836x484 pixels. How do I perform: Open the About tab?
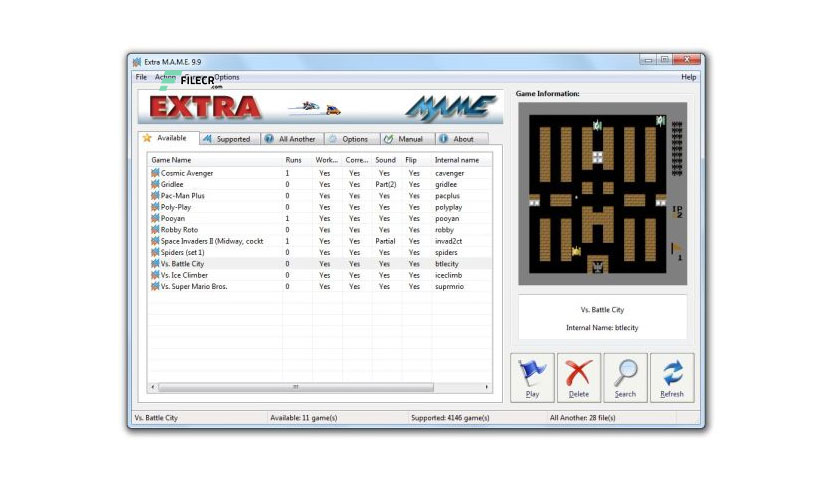[462, 139]
